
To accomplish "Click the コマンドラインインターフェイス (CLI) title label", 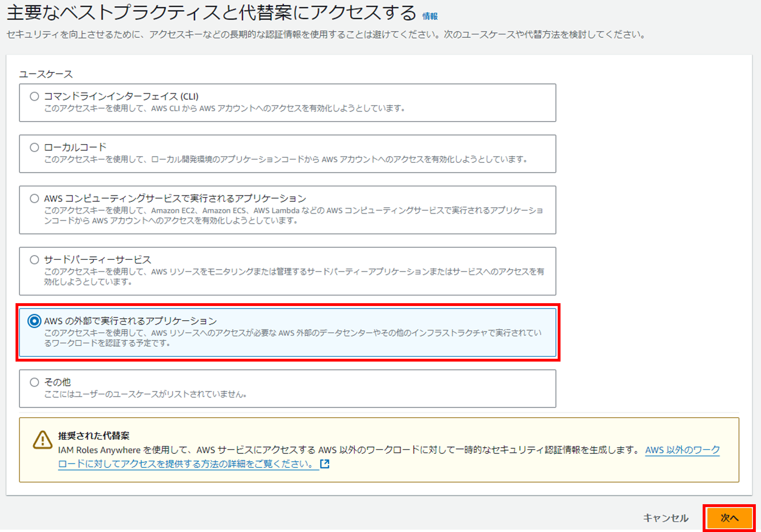I will pos(121,97).
